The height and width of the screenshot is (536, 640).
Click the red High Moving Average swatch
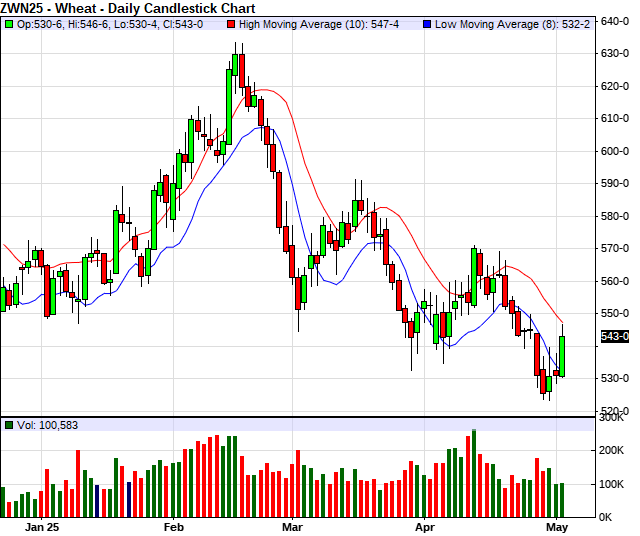[233, 21]
